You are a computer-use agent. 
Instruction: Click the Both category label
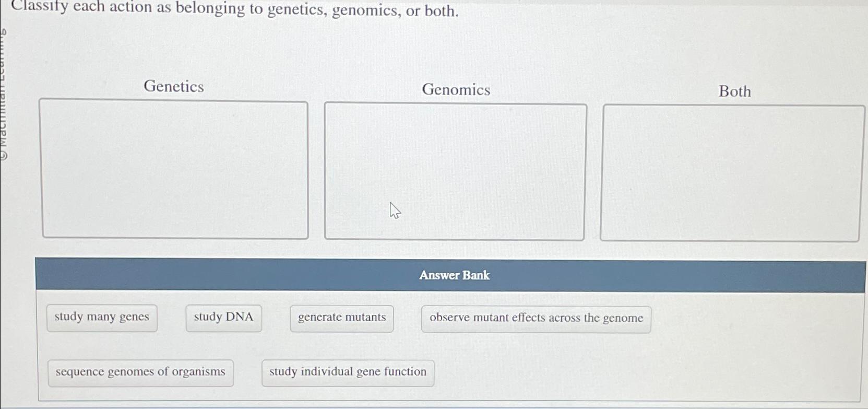pos(734,91)
